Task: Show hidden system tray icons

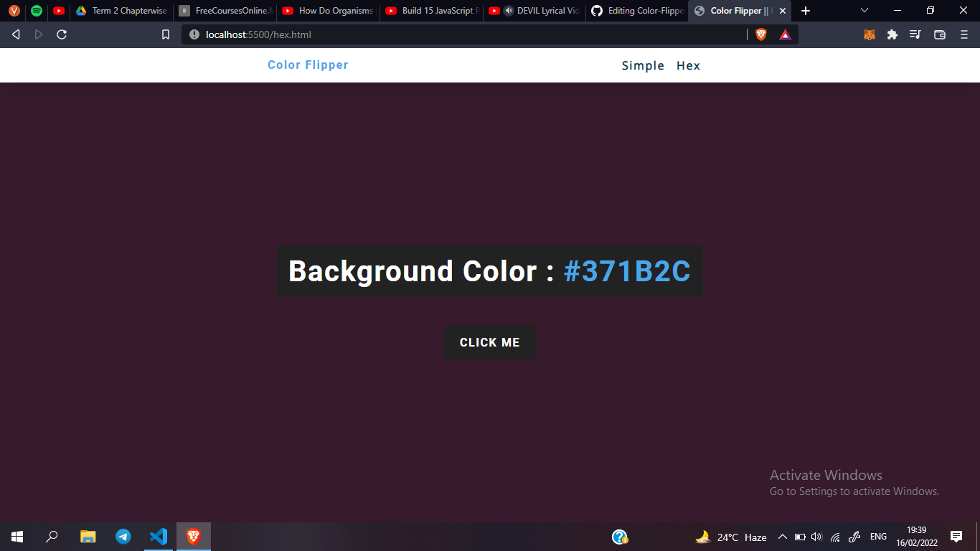Action: tap(783, 537)
